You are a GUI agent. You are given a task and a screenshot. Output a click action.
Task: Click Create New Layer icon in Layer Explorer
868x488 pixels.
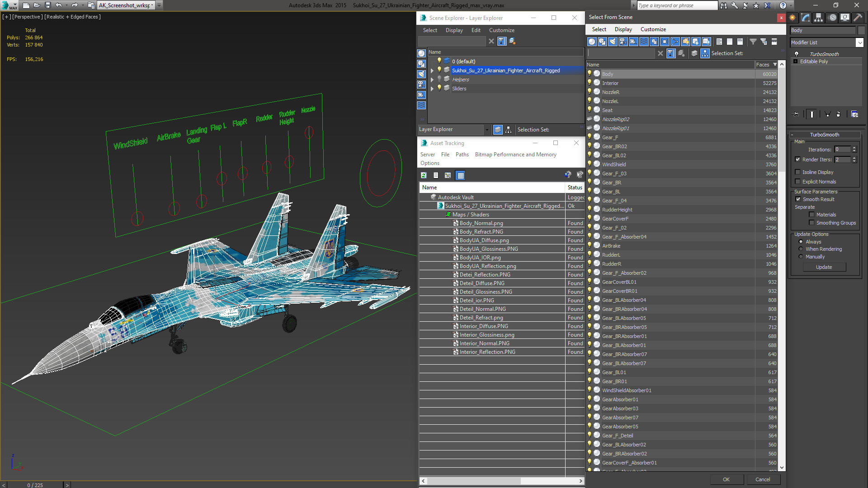tap(512, 41)
